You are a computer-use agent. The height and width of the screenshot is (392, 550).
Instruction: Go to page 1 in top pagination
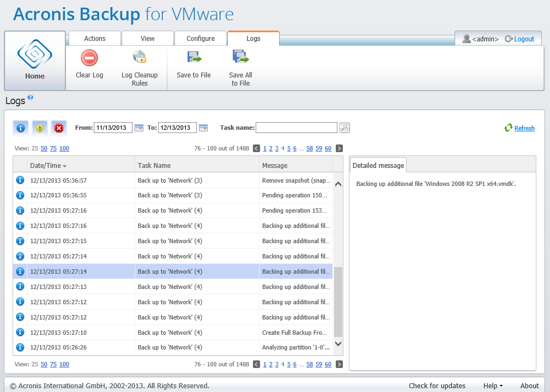point(265,148)
